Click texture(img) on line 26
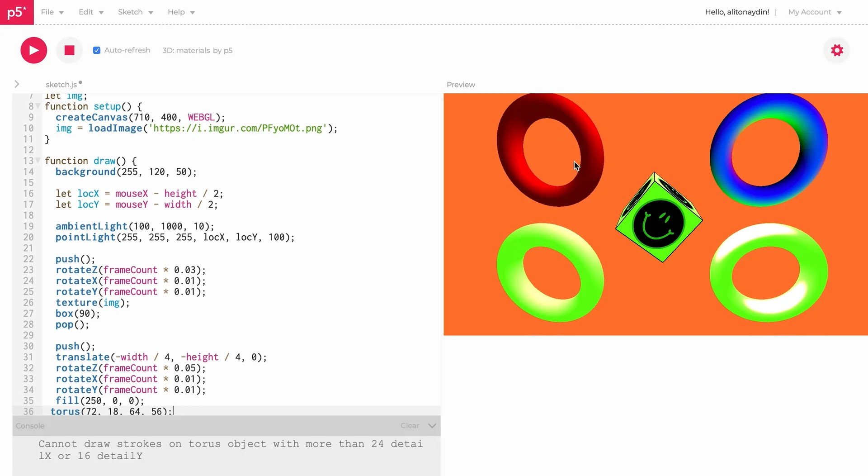This screenshot has height=476, width=868. pyautogui.click(x=93, y=303)
